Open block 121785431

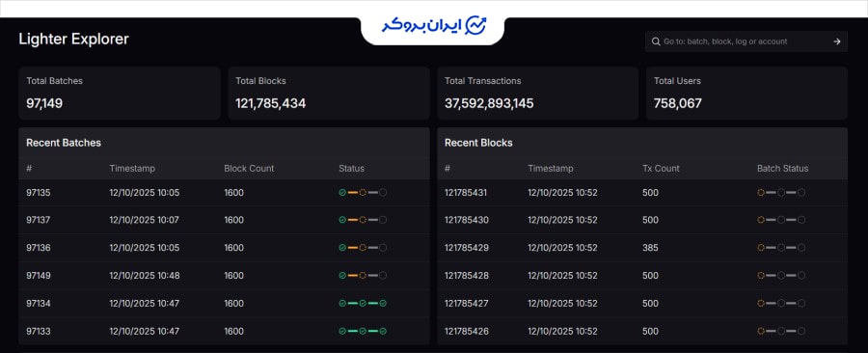pos(467,193)
